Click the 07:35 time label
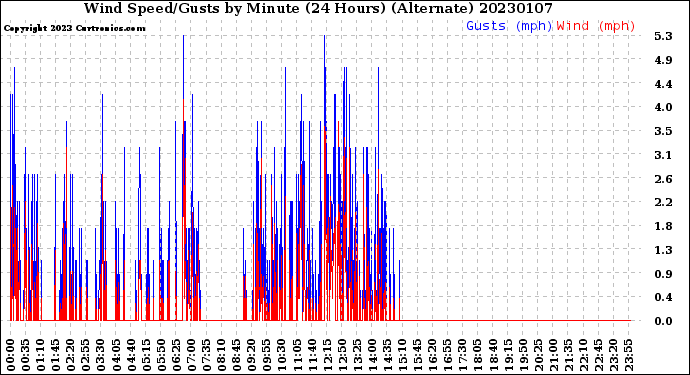The height and width of the screenshot is (375, 690). point(206,355)
